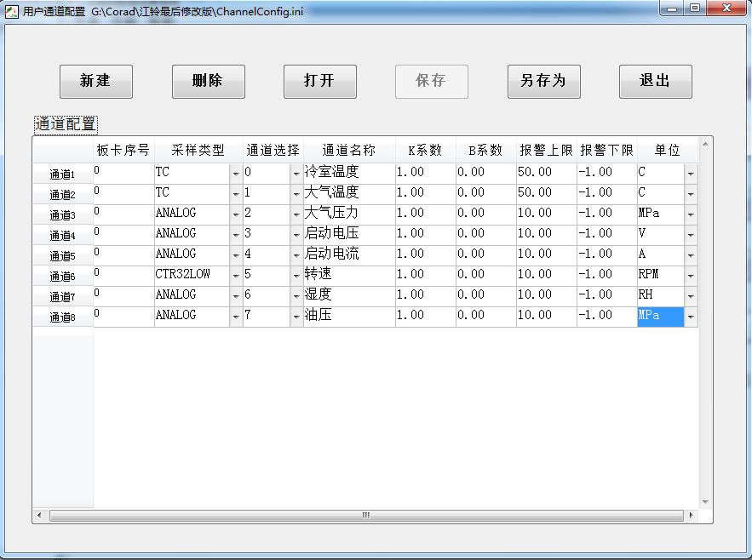Select the 通道3 row header
This screenshot has height=560, width=752.
(63, 214)
